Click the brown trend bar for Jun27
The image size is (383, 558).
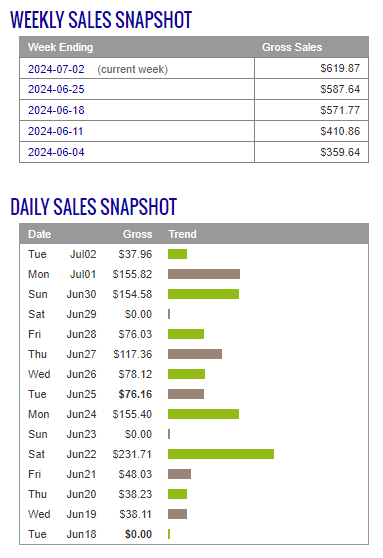195,354
